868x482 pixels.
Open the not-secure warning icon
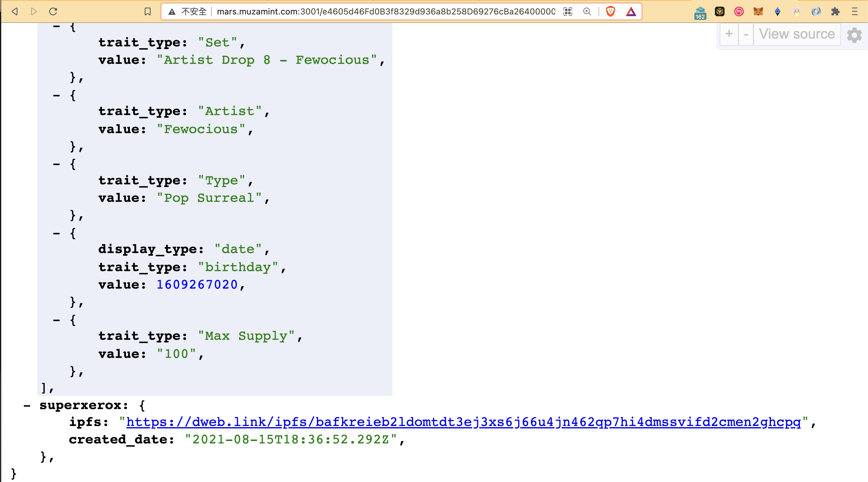[172, 12]
